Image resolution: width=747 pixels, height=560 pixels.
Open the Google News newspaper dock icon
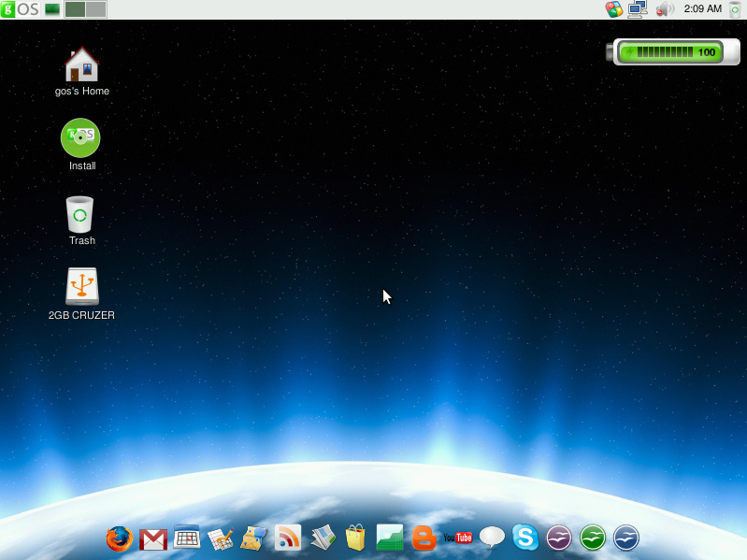pyautogui.click(x=323, y=538)
